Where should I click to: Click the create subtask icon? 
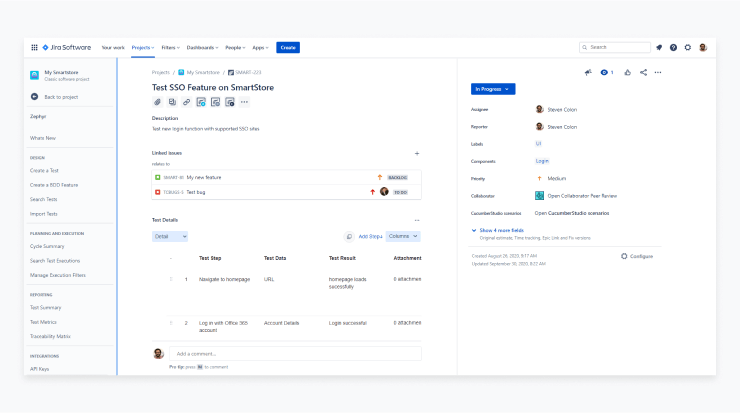point(172,102)
